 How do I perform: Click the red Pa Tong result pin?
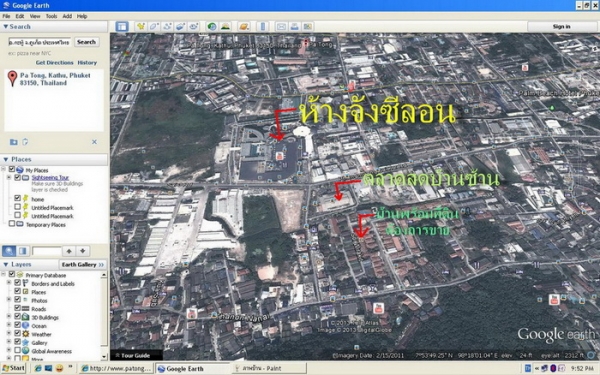coord(12,78)
